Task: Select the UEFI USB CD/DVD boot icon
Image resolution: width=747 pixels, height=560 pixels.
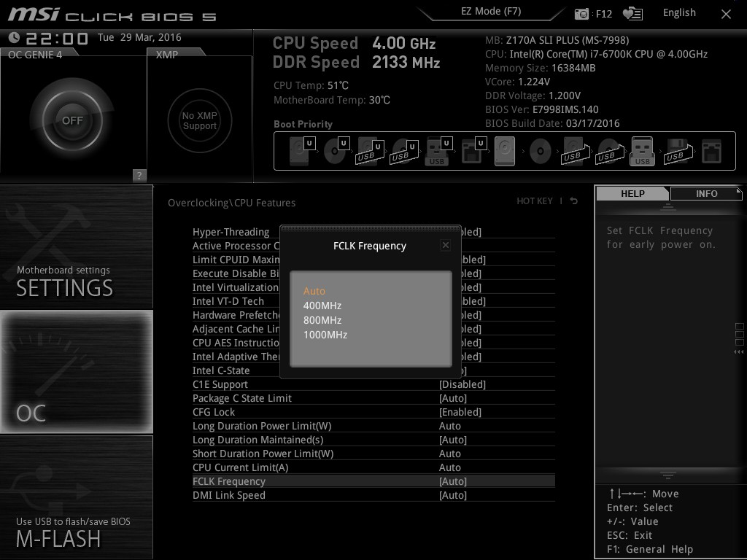Action: 404,151
